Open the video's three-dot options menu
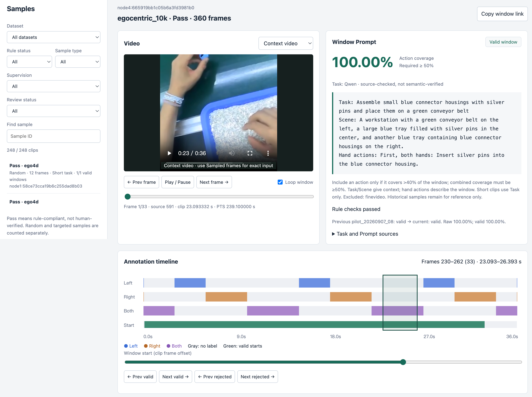532x397 pixels. 268,153
